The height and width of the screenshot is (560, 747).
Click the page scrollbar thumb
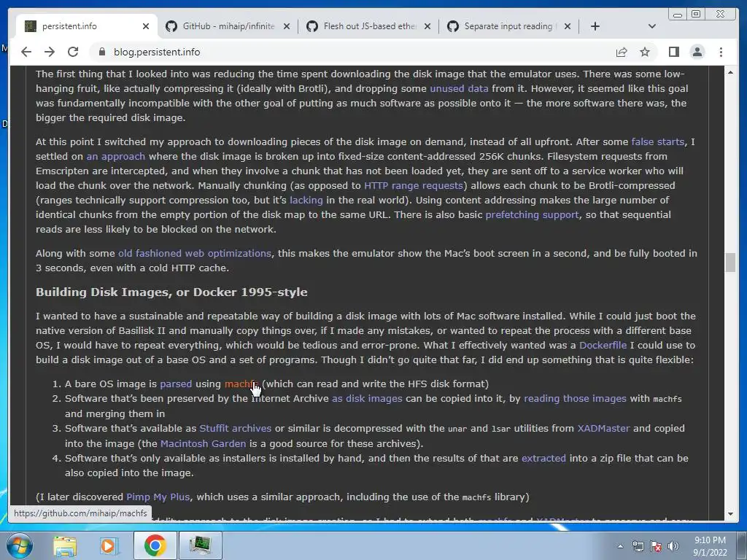tap(730, 262)
